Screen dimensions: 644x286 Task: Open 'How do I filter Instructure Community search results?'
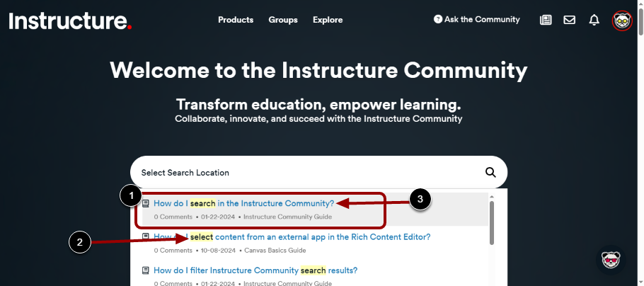[255, 270]
